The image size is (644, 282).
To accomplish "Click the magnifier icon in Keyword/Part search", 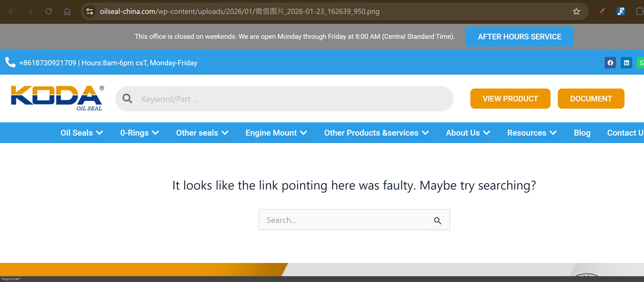I will (127, 98).
